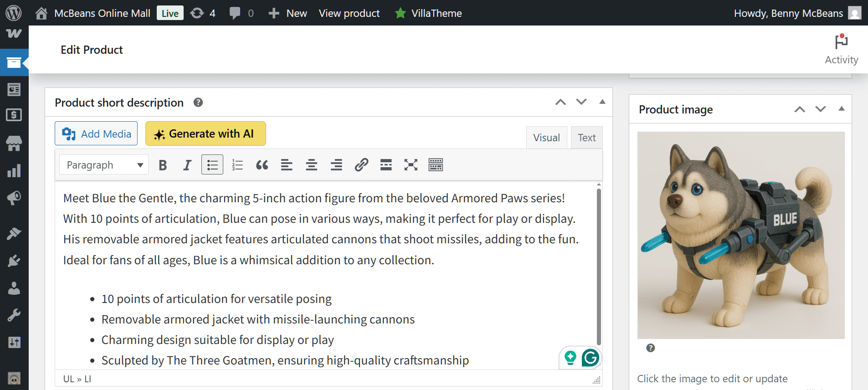Collapse the Product short description panel

602,102
